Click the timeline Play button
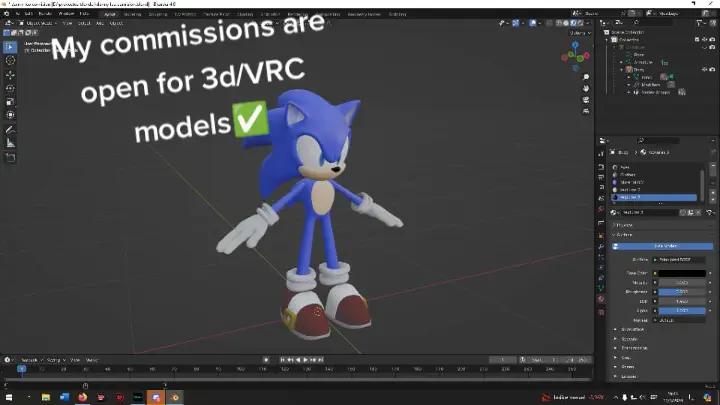 306,360
